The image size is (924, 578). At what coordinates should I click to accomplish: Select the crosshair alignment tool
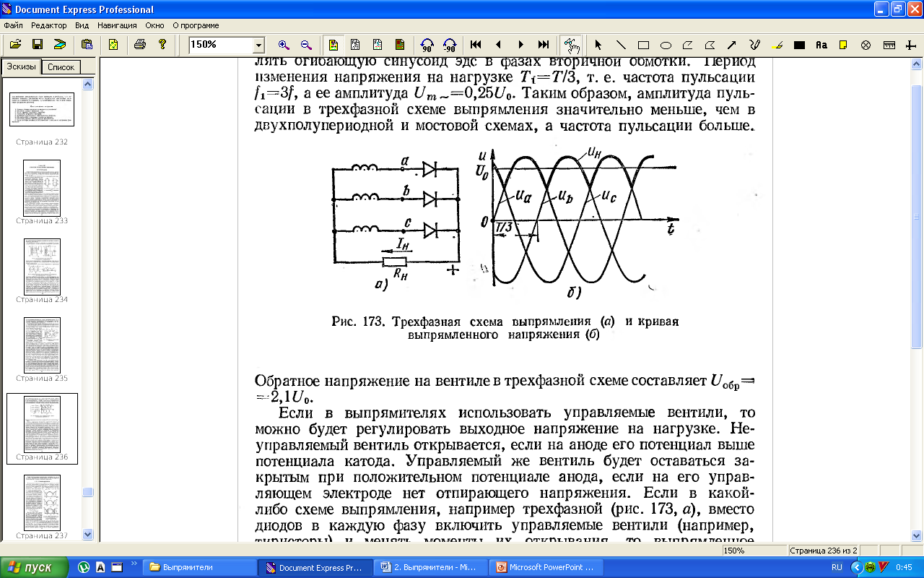(x=911, y=44)
